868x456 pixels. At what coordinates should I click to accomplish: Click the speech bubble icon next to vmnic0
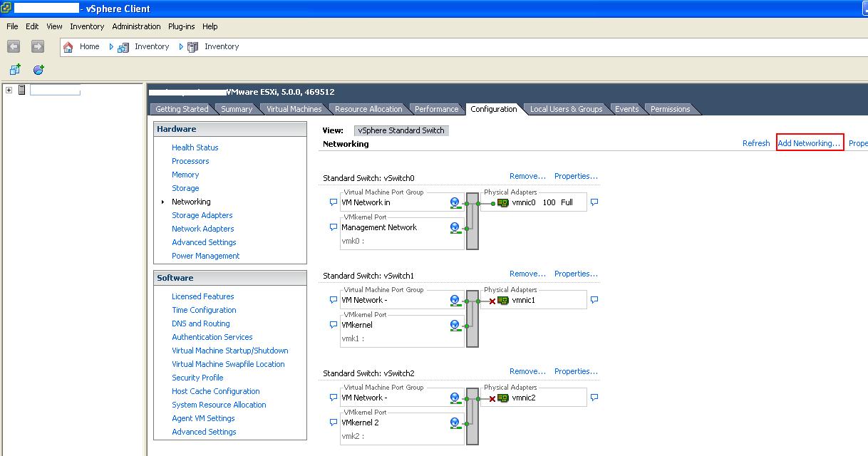tap(594, 202)
